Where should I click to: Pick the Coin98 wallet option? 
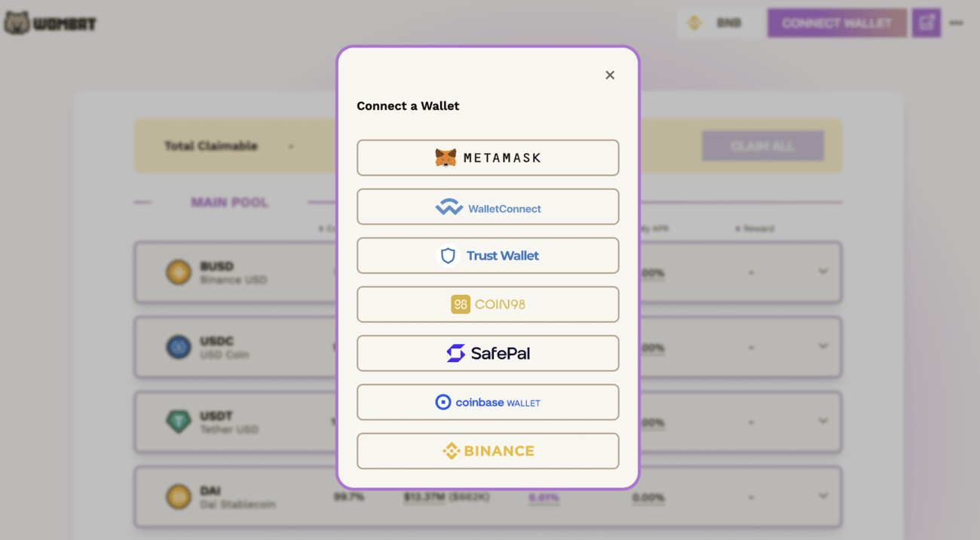click(x=488, y=305)
